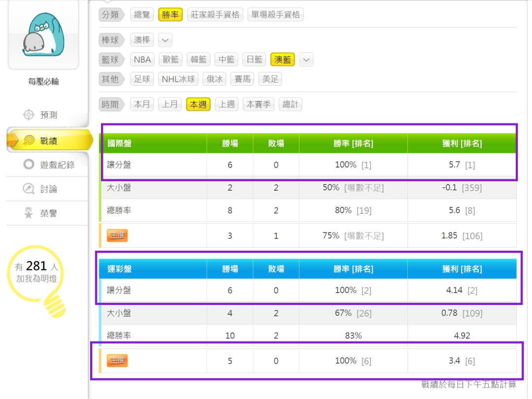The image size is (532, 399).
Task: Expand the basketball league dropdown arrow
Action: tap(306, 60)
